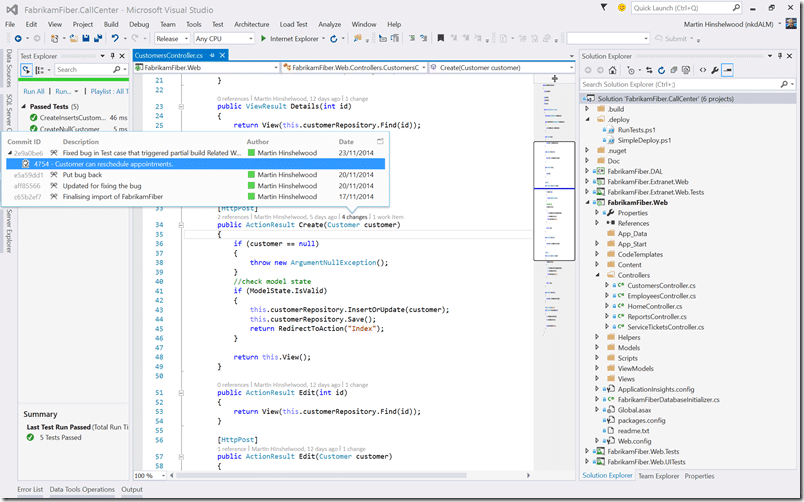The image size is (804, 502).
Task: Click the Test Explorer Search field
Action: tap(91, 69)
